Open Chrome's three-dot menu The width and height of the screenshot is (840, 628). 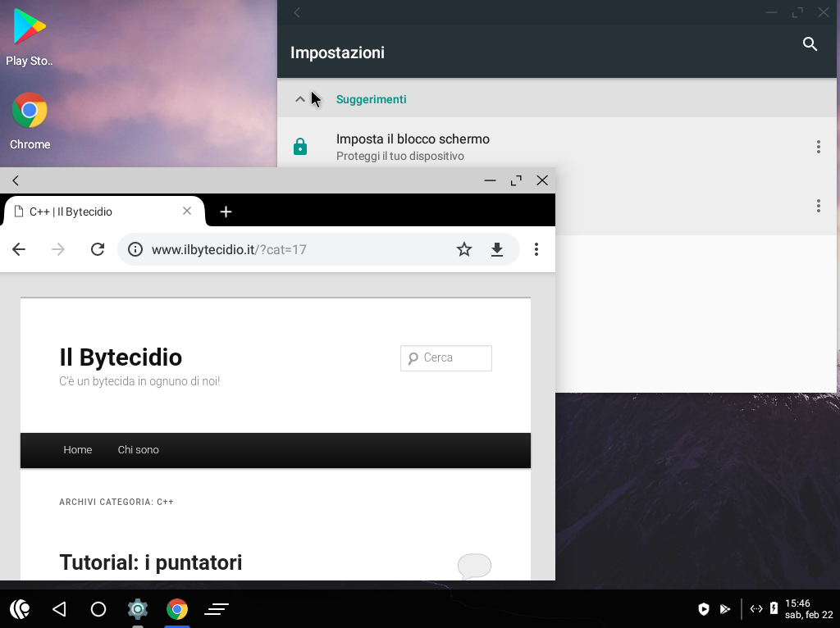536,249
